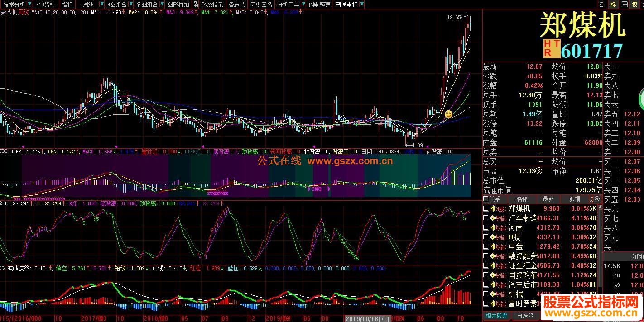Open the 分析工具 dropdown arrow
This screenshot has width=644, height=322.
click(303, 5)
